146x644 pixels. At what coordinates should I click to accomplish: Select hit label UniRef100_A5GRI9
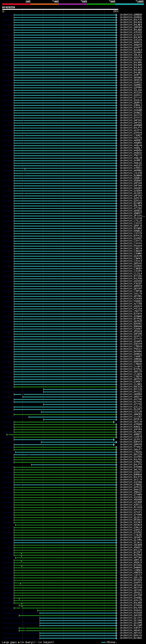(131, 562)
